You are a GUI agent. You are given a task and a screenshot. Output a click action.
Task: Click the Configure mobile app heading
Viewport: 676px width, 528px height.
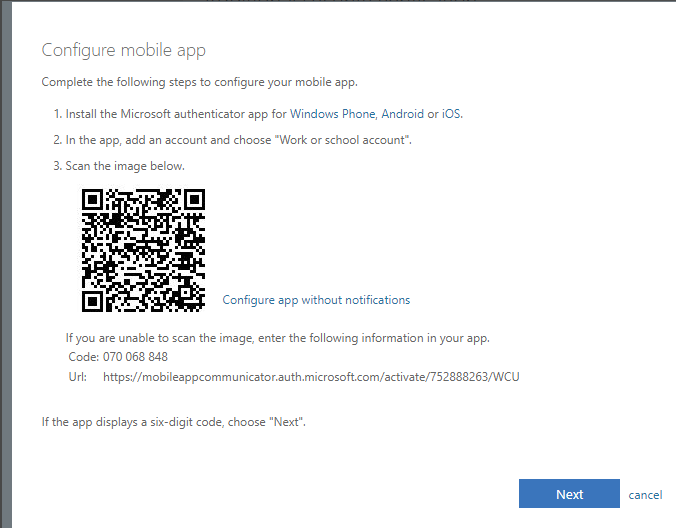pos(124,50)
